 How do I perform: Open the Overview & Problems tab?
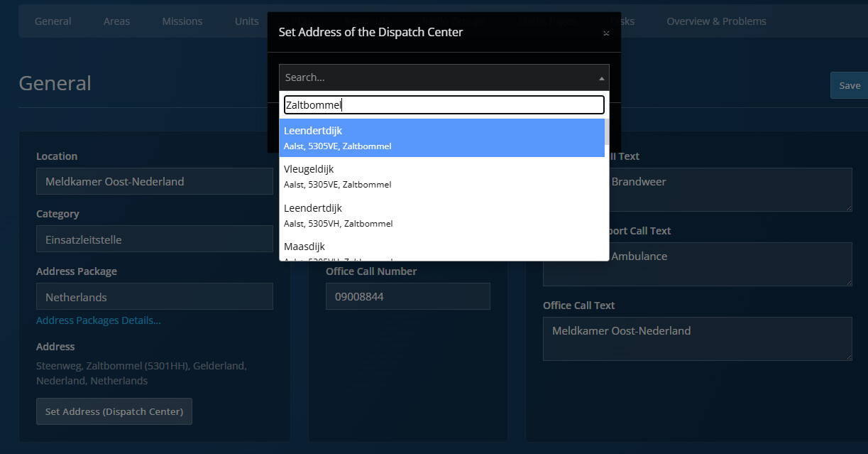point(716,21)
